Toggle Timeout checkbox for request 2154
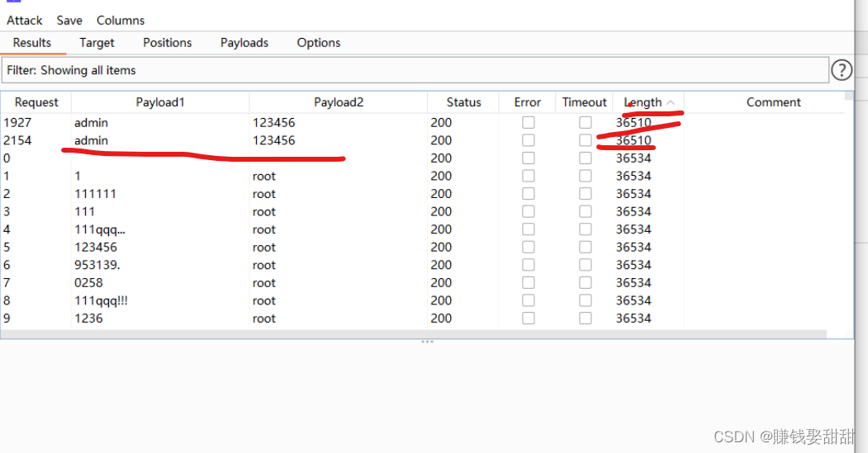868x453 pixels. [585, 140]
